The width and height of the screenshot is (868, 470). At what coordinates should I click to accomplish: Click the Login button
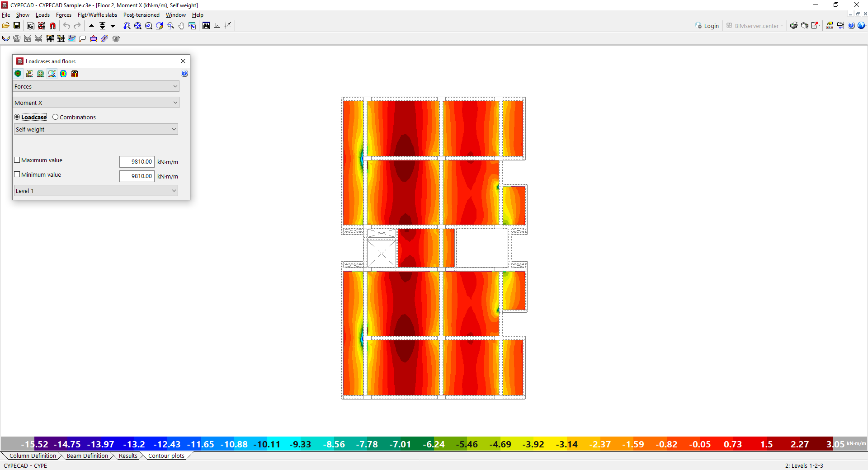708,26
